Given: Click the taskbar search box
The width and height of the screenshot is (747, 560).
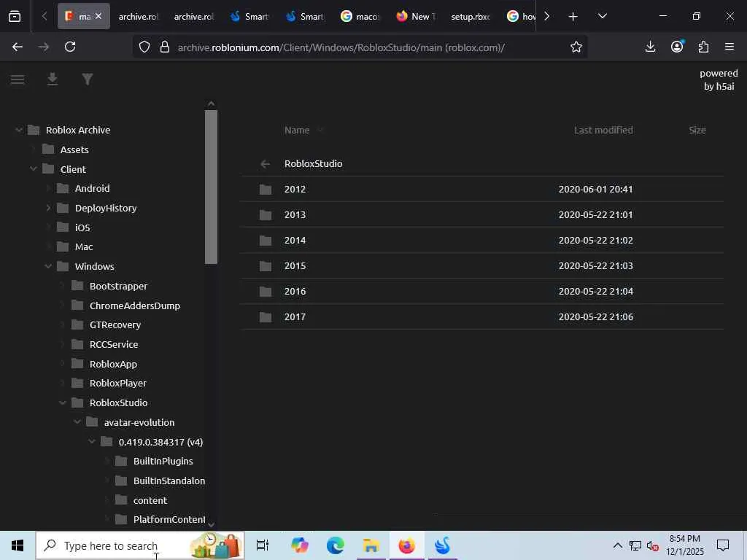Looking at the screenshot, I should pos(140,545).
